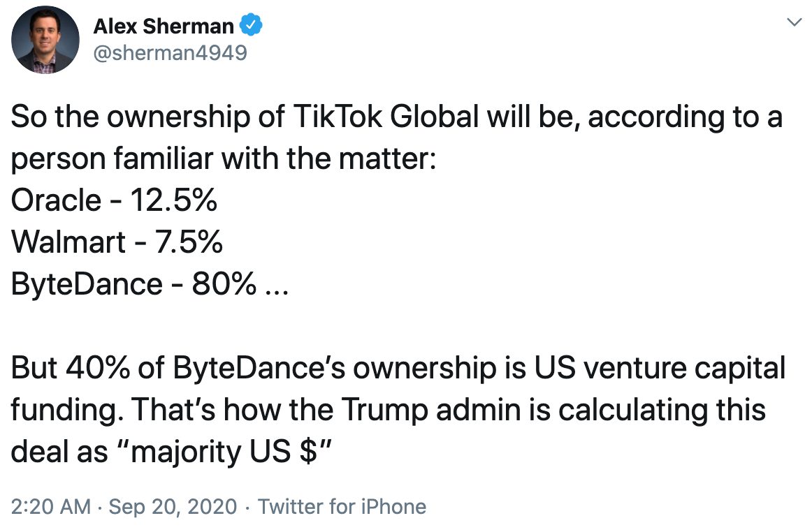This screenshot has width=812, height=532.
Task: Click the Twitter for iPhone source link
Action: (x=342, y=506)
